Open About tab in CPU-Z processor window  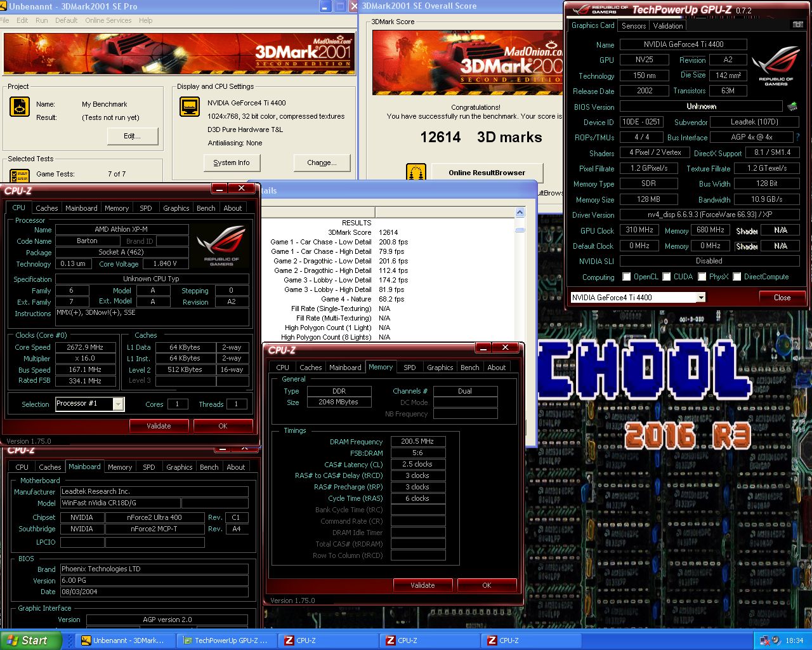(x=233, y=208)
